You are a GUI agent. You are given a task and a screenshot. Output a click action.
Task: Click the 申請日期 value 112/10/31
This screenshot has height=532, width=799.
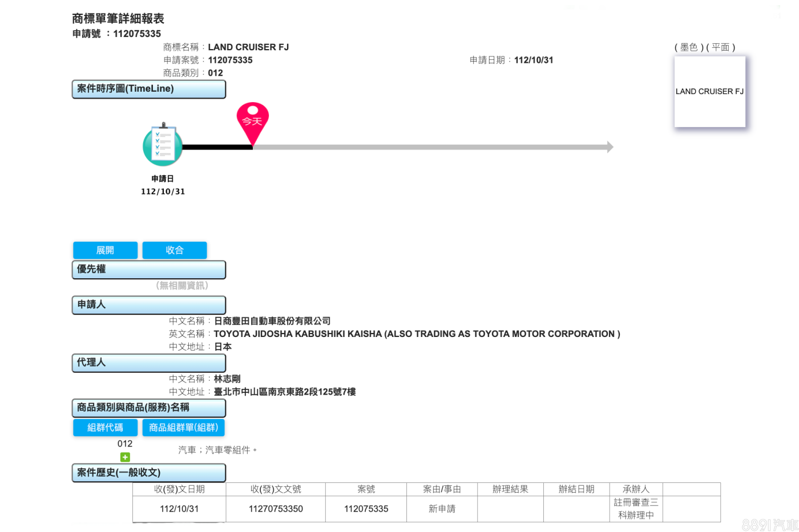(534, 60)
